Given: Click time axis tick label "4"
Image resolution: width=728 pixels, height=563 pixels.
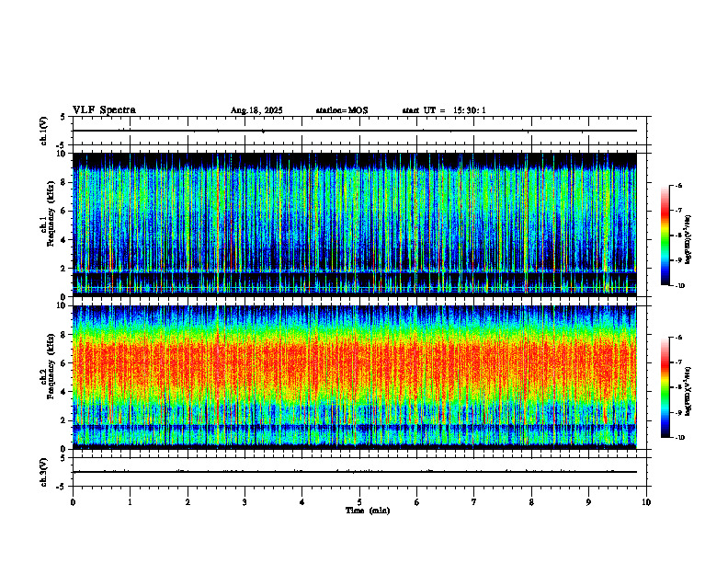Looking at the screenshot, I should (302, 502).
